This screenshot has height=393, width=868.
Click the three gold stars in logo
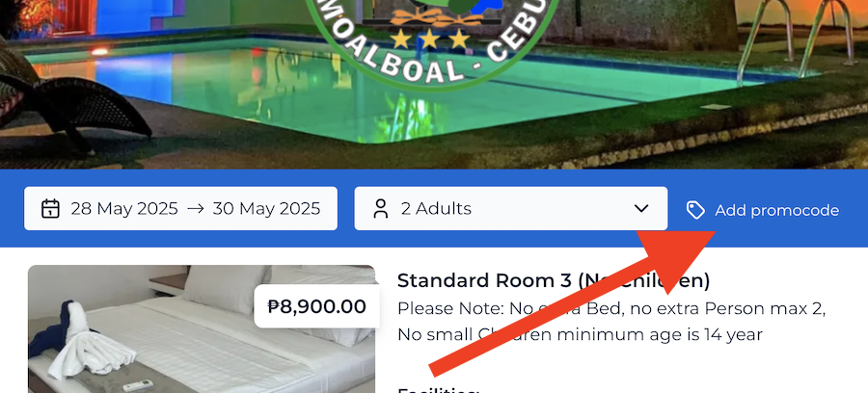[x=429, y=39]
